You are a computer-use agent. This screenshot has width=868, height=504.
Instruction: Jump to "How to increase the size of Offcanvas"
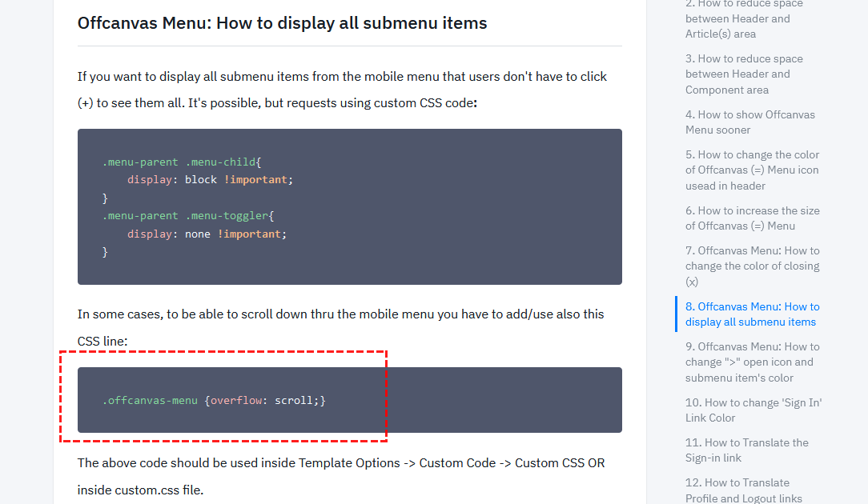pyautogui.click(x=752, y=218)
